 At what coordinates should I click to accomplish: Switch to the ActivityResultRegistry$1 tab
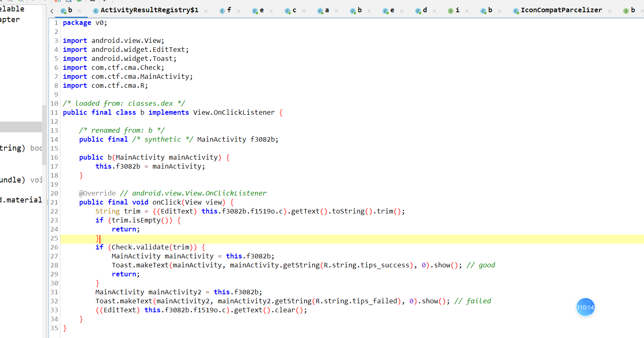tap(149, 10)
